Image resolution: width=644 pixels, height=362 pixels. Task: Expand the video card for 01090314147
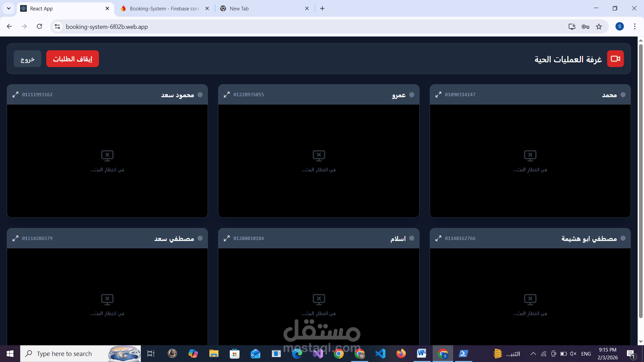pyautogui.click(x=438, y=95)
